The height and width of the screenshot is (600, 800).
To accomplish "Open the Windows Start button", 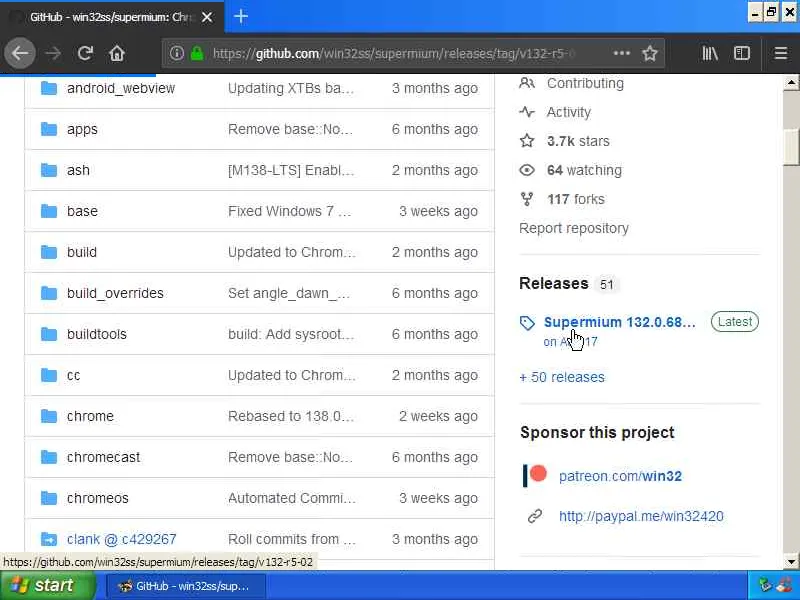I will pos(47,585).
